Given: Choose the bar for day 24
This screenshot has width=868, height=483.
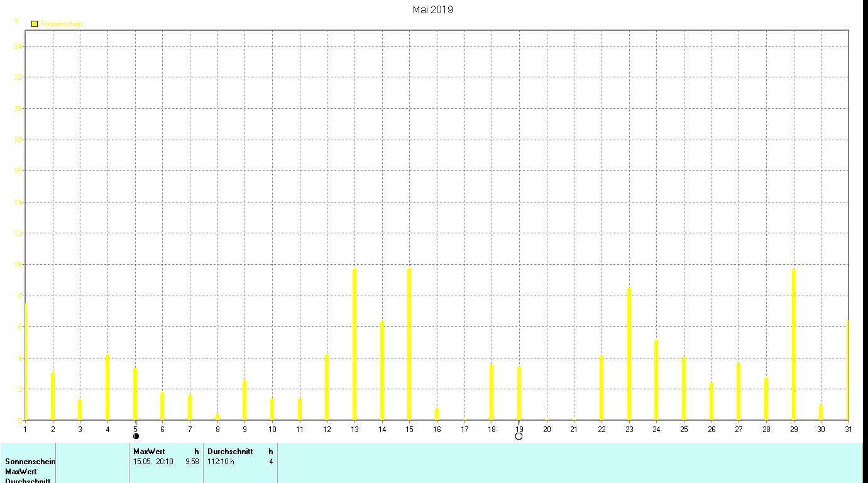Looking at the screenshot, I should [656, 380].
